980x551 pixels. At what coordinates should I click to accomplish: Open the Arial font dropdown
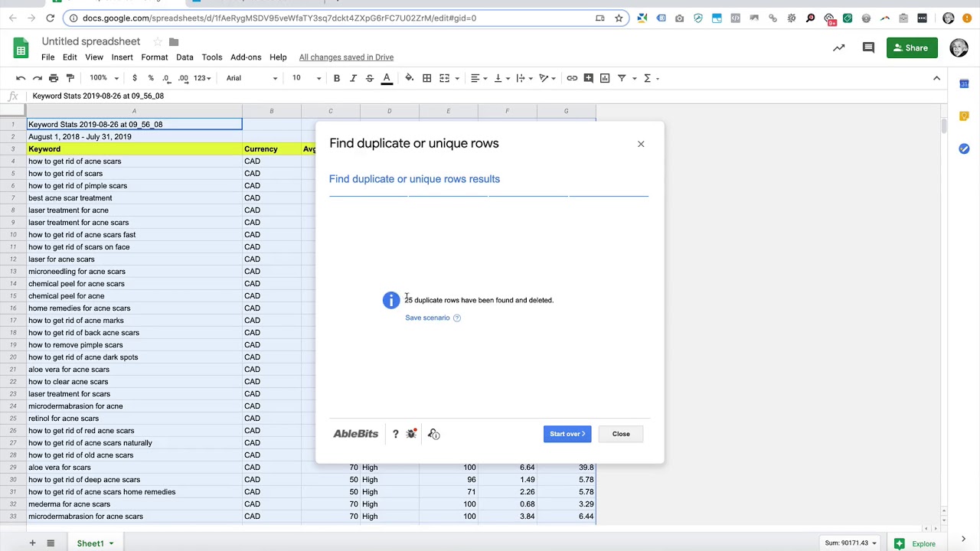[251, 78]
